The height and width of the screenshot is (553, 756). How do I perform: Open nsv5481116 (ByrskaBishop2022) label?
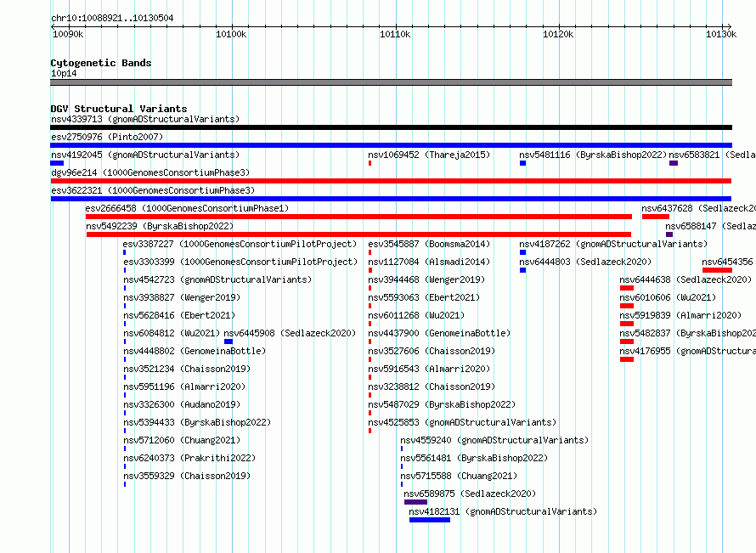point(593,155)
